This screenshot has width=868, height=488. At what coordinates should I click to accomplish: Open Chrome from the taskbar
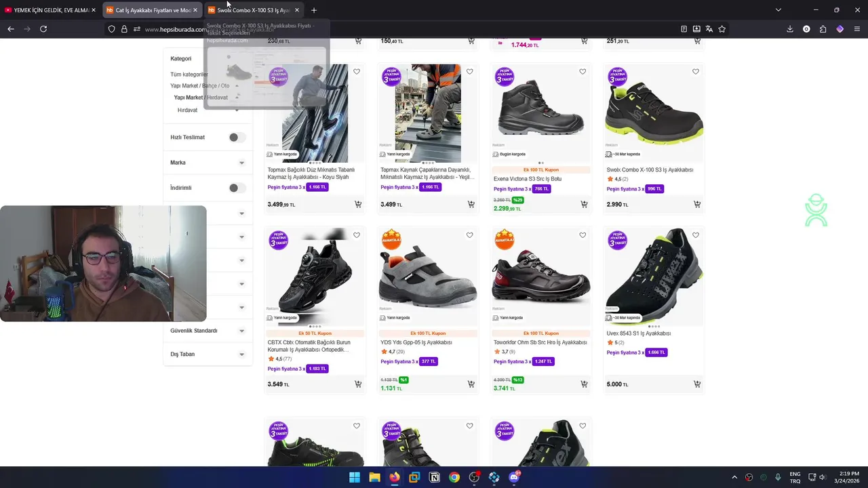tap(454, 477)
